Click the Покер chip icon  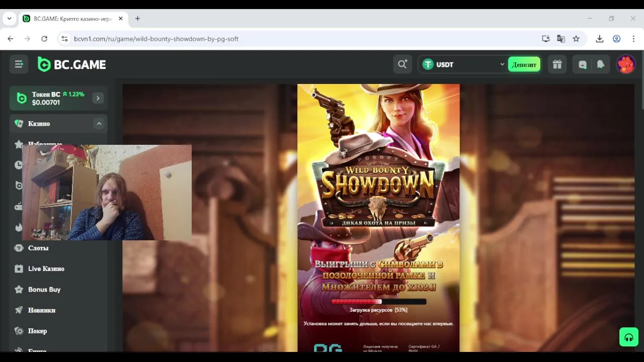click(x=19, y=331)
